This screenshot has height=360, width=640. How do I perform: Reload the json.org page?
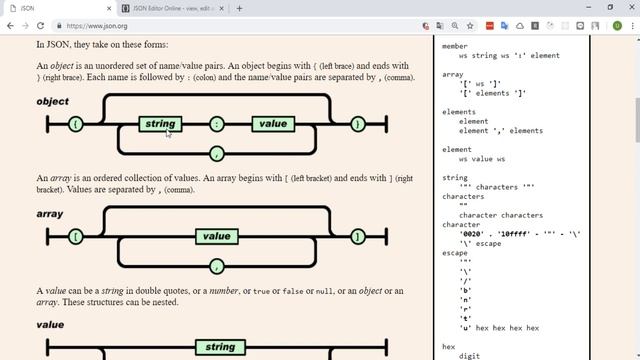pos(40,26)
